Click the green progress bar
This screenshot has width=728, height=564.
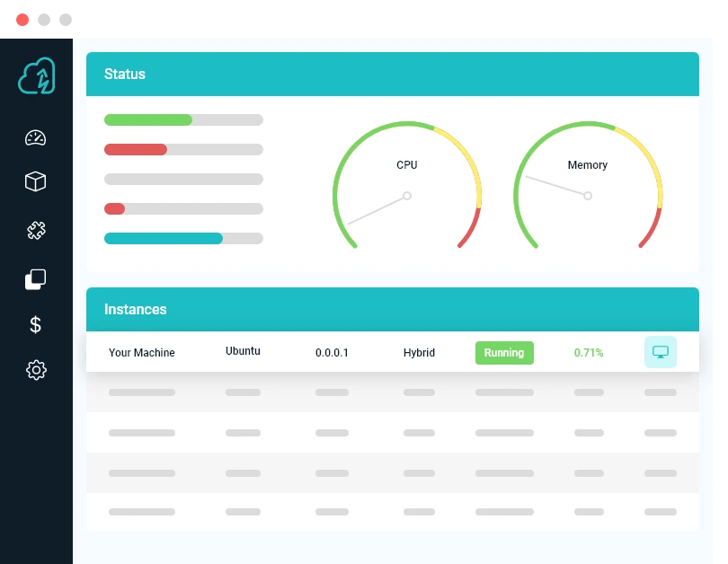tap(148, 119)
